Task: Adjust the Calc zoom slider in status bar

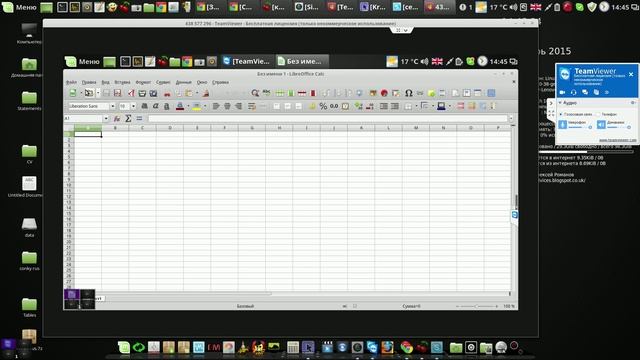Action: [x=476, y=306]
